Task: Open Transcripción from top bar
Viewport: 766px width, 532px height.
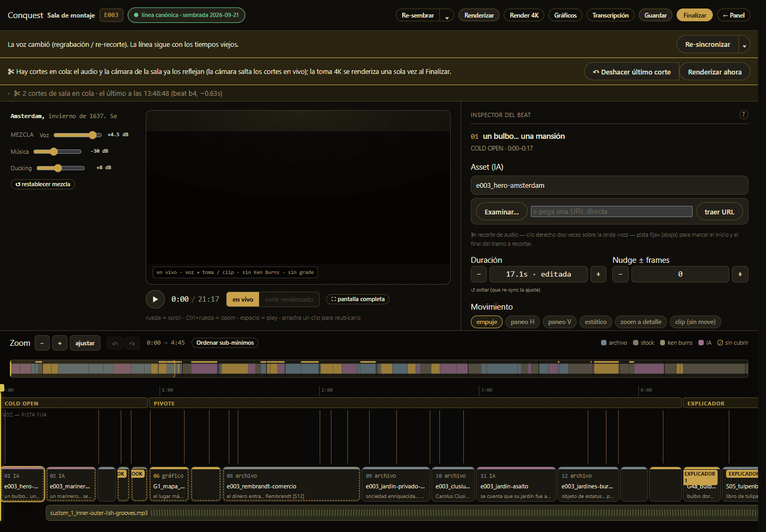Action: 611,15
